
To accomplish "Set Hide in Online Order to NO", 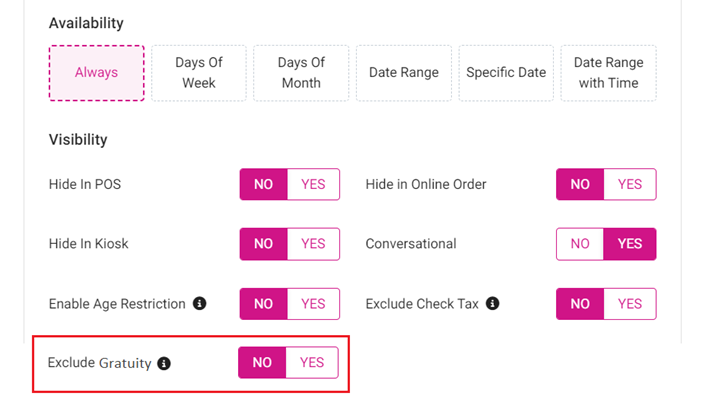I will [x=580, y=184].
